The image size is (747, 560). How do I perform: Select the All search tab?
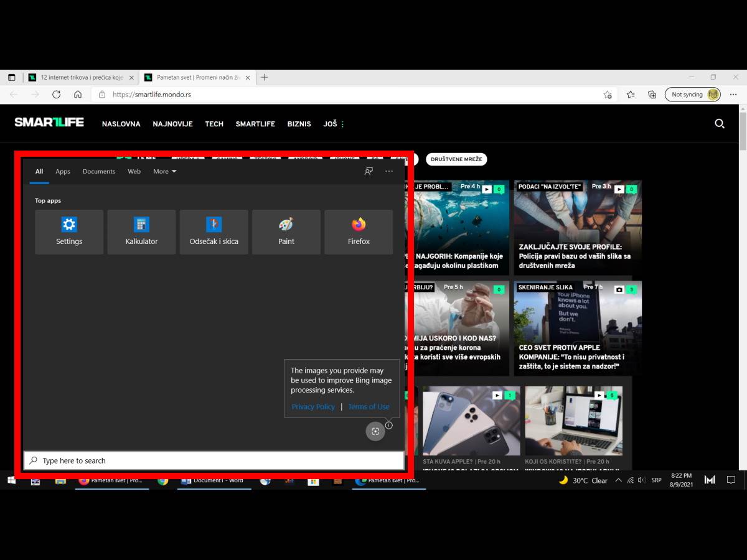(x=39, y=171)
